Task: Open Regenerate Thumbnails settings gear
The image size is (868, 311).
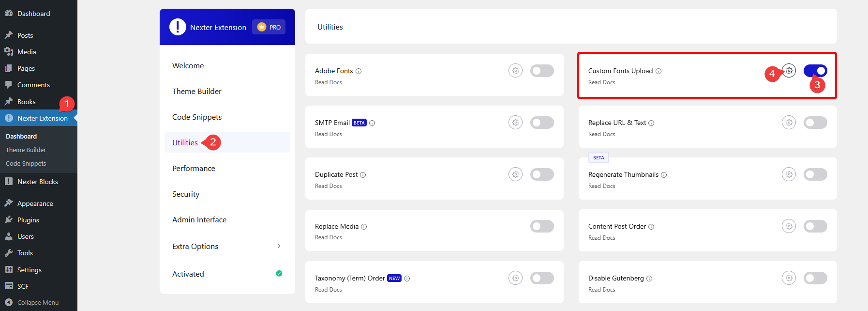Action: 789,174
